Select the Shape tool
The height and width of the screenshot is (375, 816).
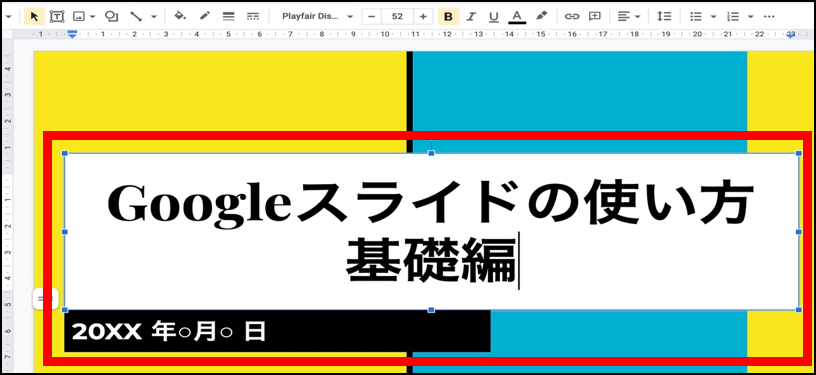tap(111, 16)
